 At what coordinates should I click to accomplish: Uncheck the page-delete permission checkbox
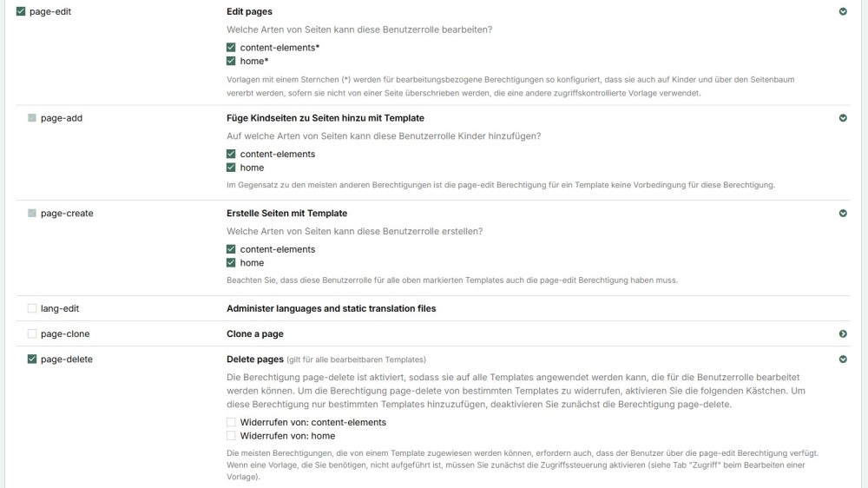32,359
